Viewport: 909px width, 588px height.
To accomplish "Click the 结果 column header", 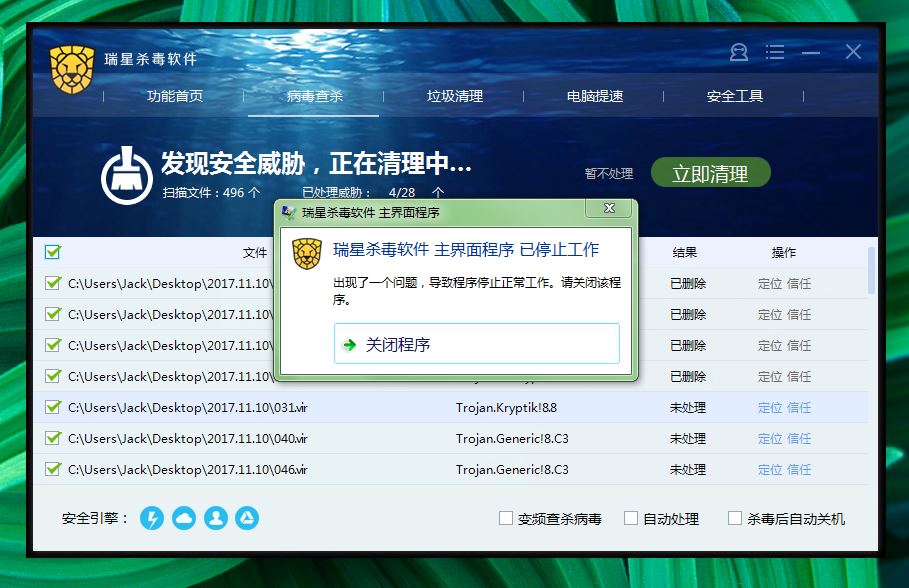I will point(685,252).
